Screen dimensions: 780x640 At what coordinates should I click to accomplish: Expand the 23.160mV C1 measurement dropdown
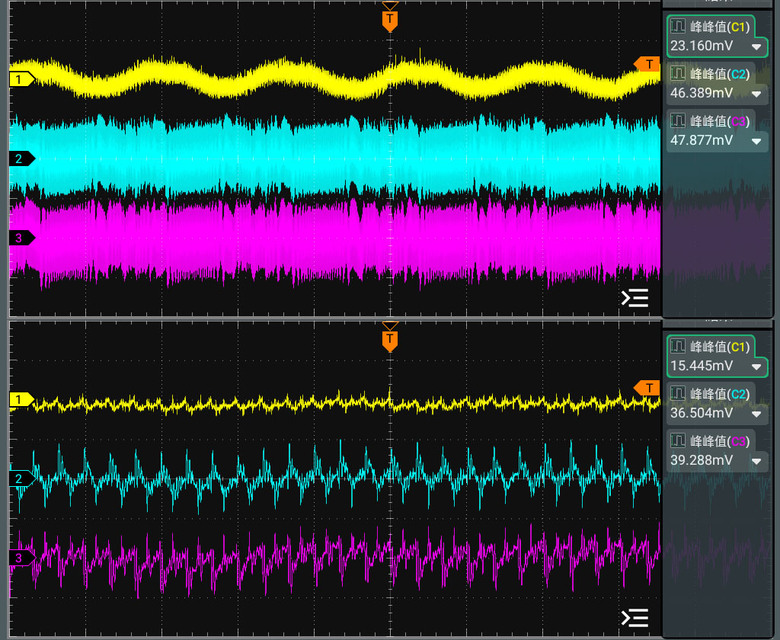[x=757, y=47]
